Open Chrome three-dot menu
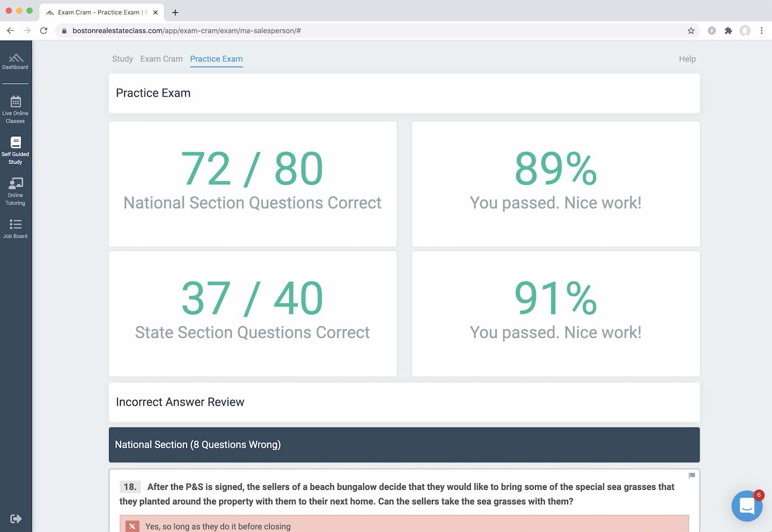 click(x=762, y=31)
